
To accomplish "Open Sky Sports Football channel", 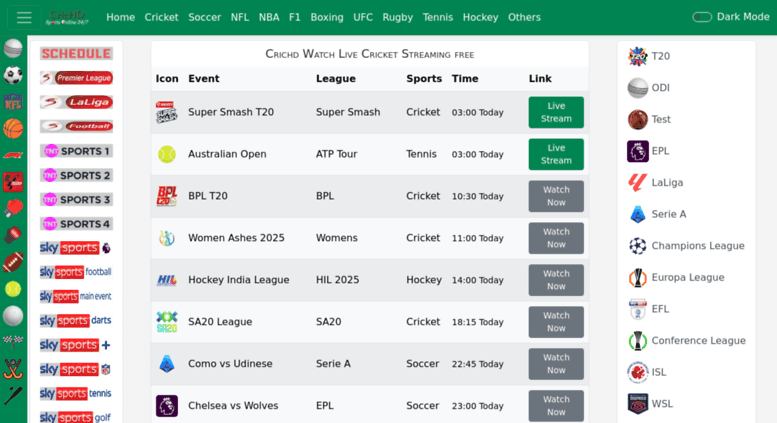I will pyautogui.click(x=76, y=272).
